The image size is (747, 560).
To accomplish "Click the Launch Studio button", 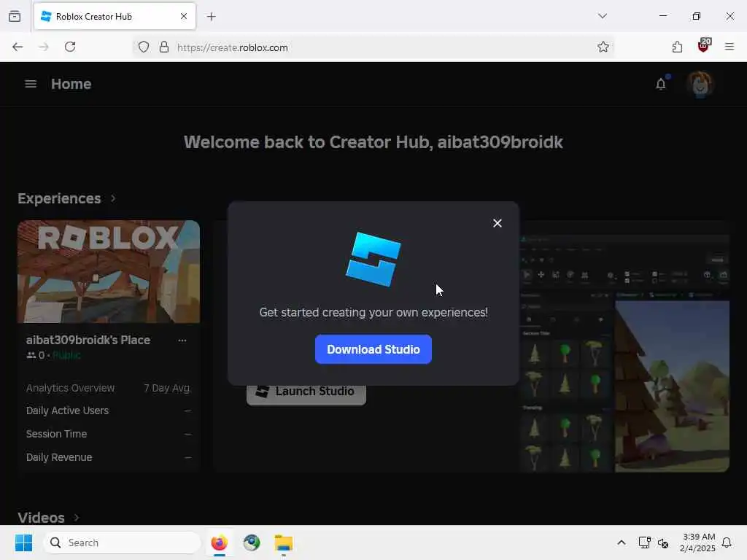I will click(x=306, y=392).
